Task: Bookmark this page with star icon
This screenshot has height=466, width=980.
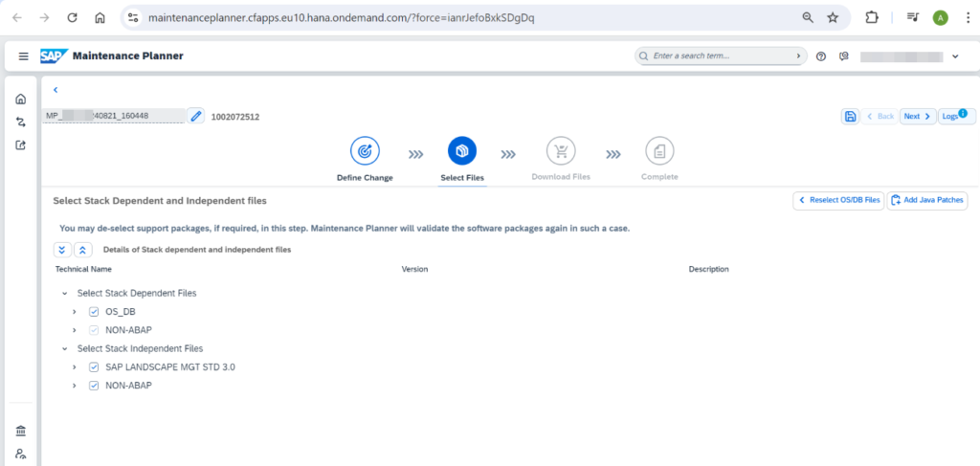Action: [833, 18]
